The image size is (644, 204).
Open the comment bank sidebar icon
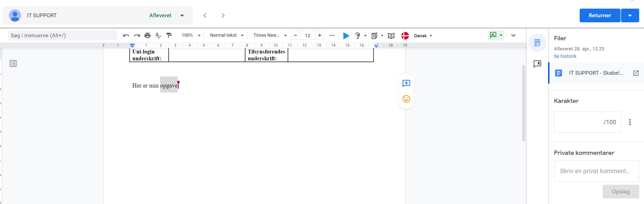537,64
